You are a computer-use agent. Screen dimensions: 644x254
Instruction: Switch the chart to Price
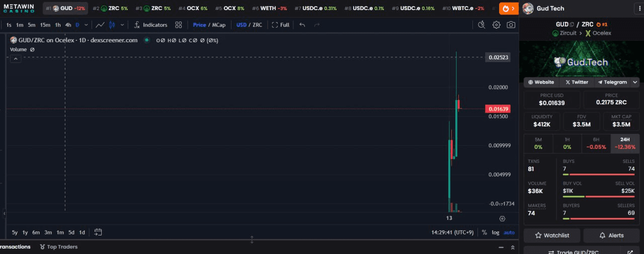199,25
